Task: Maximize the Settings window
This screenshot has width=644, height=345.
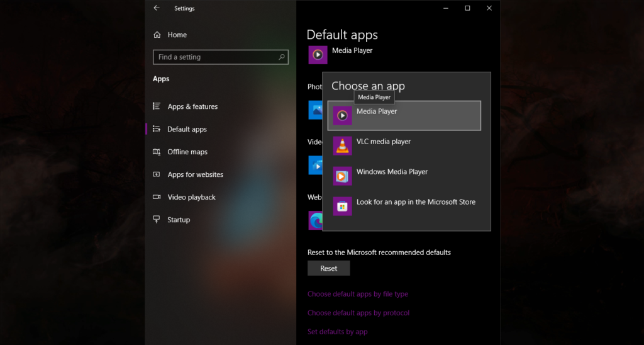Action: [467, 8]
